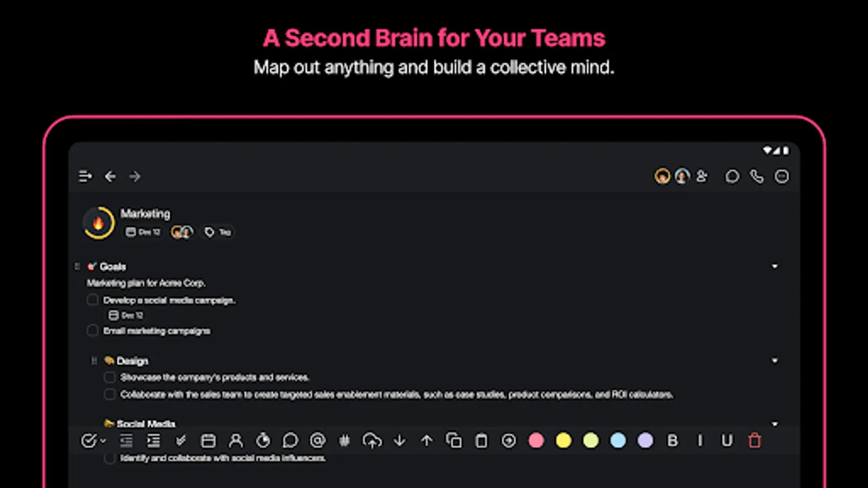Check 'Showcase the company's products' checkbox
Screen dimensions: 868x488
point(110,377)
